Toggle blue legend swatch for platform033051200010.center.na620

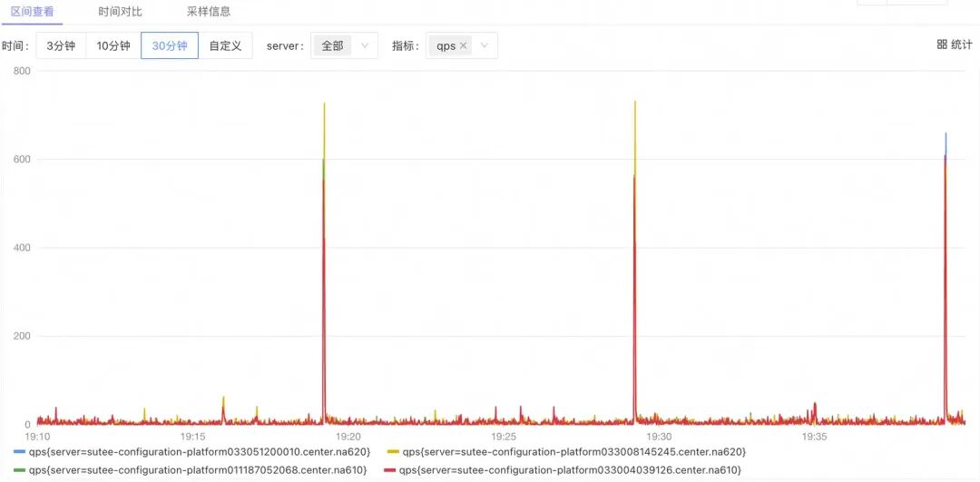[19, 451]
